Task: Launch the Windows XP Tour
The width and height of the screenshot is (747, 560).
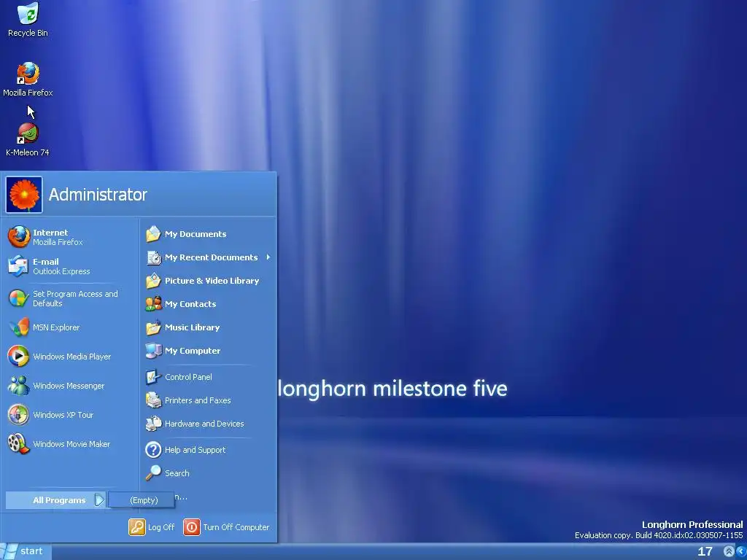Action: (69, 415)
